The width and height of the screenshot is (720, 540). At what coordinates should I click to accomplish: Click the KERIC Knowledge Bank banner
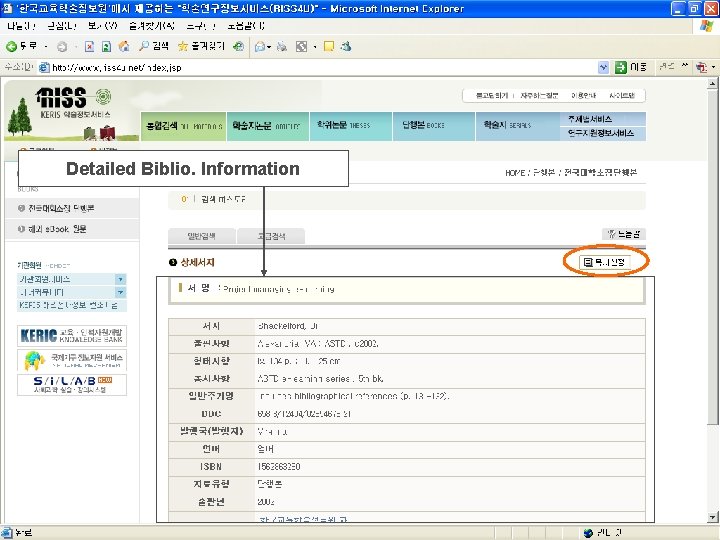pos(72,336)
